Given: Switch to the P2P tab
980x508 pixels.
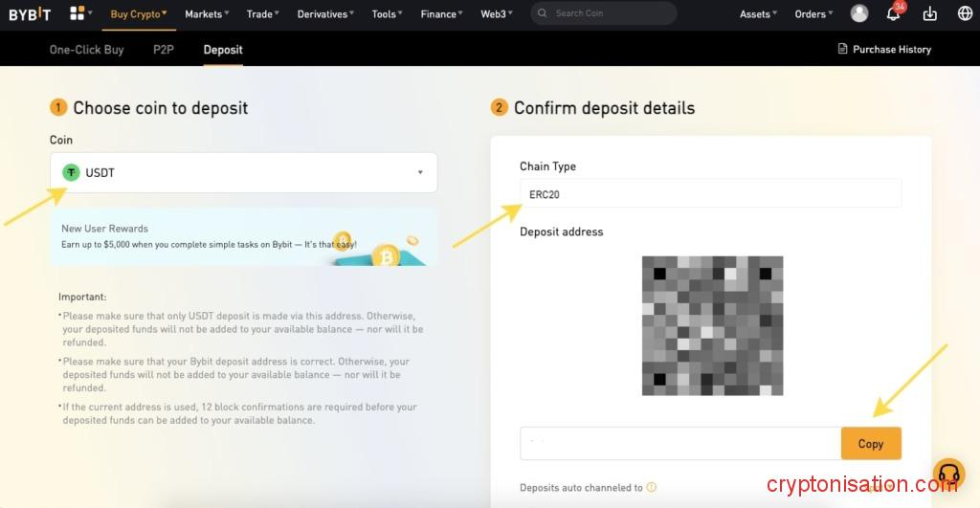Looking at the screenshot, I should (x=164, y=50).
